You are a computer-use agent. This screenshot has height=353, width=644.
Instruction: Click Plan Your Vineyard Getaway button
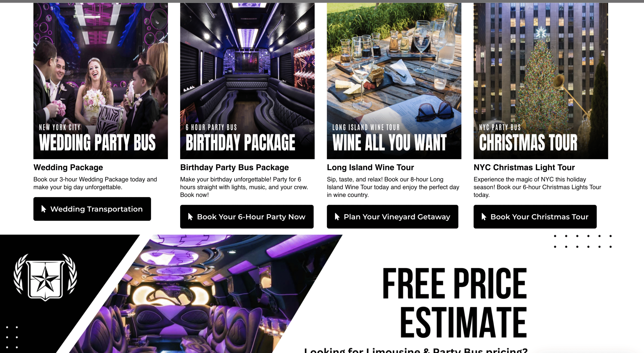pyautogui.click(x=392, y=217)
